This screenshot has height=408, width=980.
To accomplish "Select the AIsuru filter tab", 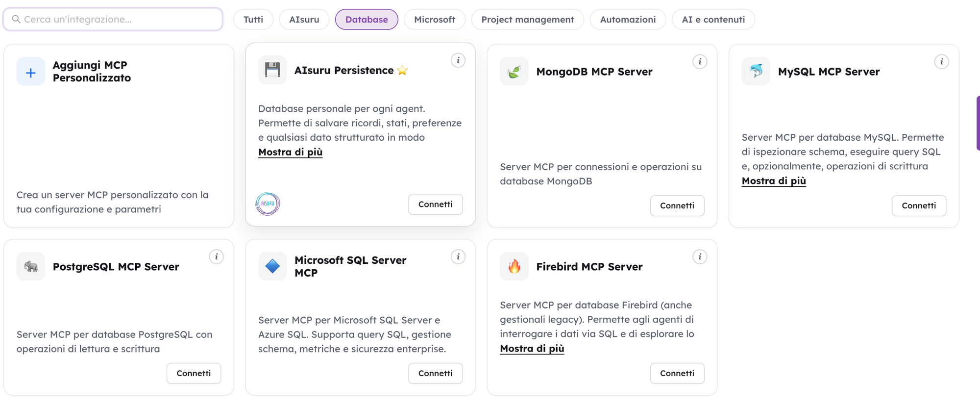I will point(304,20).
